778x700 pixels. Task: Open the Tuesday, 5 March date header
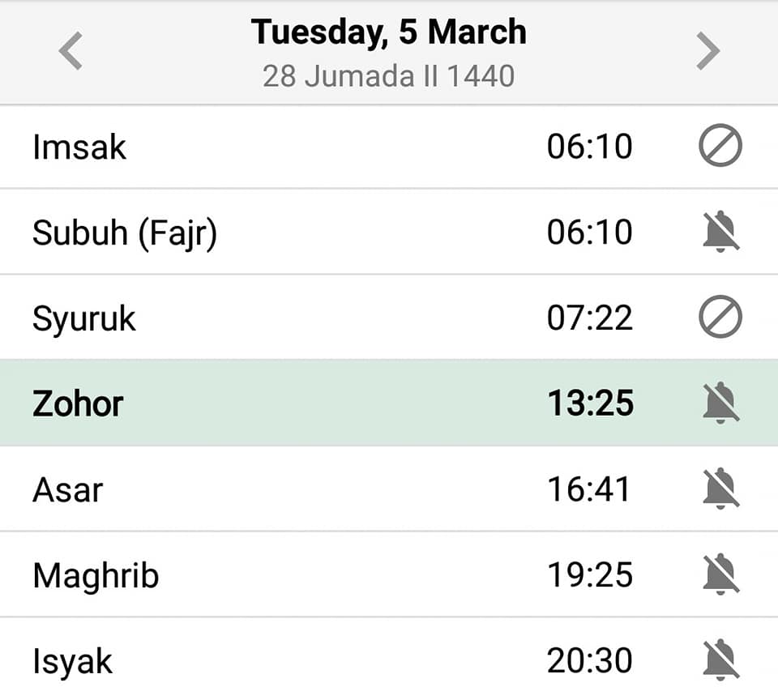click(388, 32)
